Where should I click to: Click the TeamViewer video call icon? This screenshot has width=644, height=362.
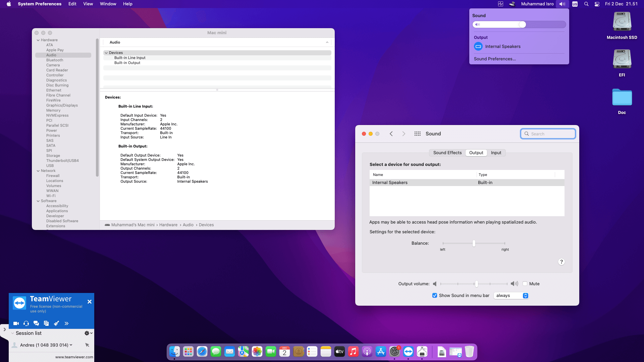16,323
